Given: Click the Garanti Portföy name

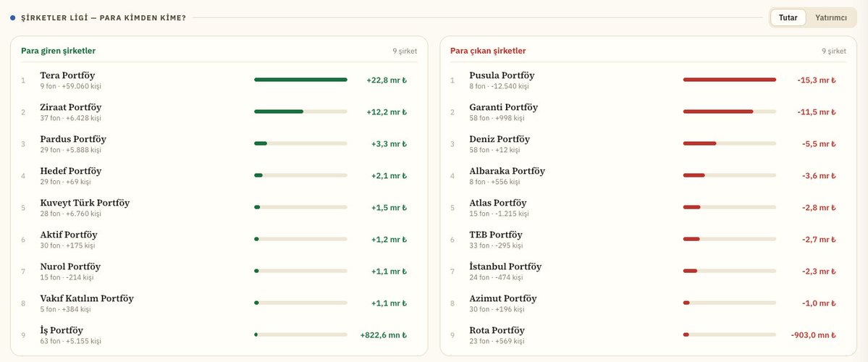Looking at the screenshot, I should [x=503, y=107].
